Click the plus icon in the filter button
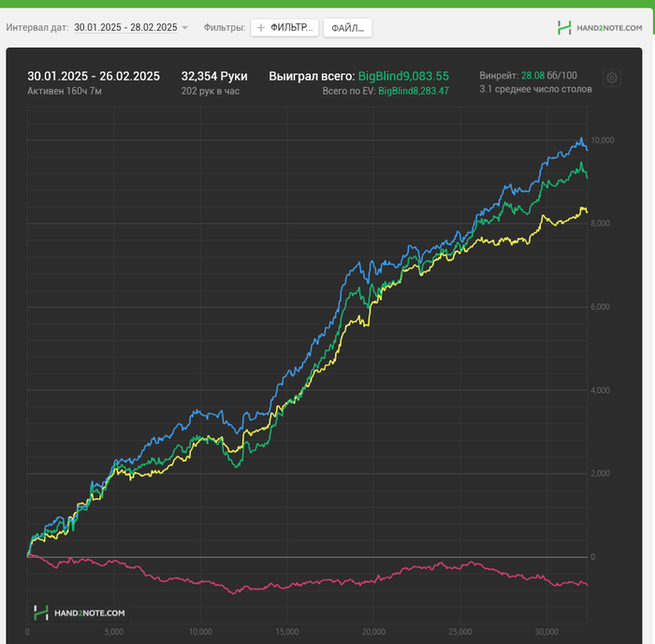 (x=261, y=27)
